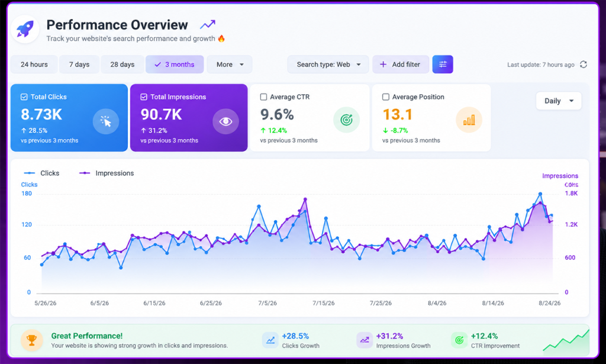Click the Performance Overview title

tap(117, 25)
